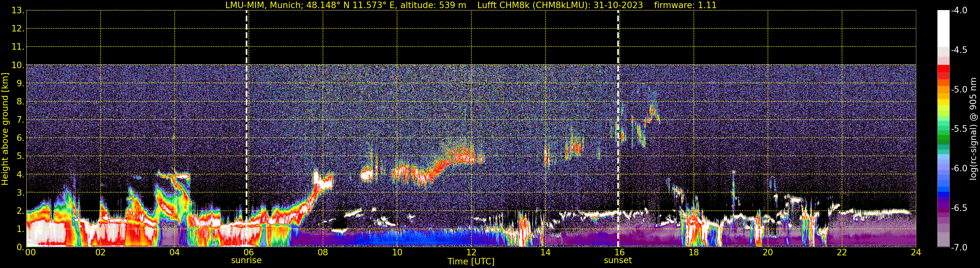Click the 'Lufft CHM8k (CHM8kLMU): 31-10-2023' title text
This screenshot has width=980, height=268.
tap(560, 5)
